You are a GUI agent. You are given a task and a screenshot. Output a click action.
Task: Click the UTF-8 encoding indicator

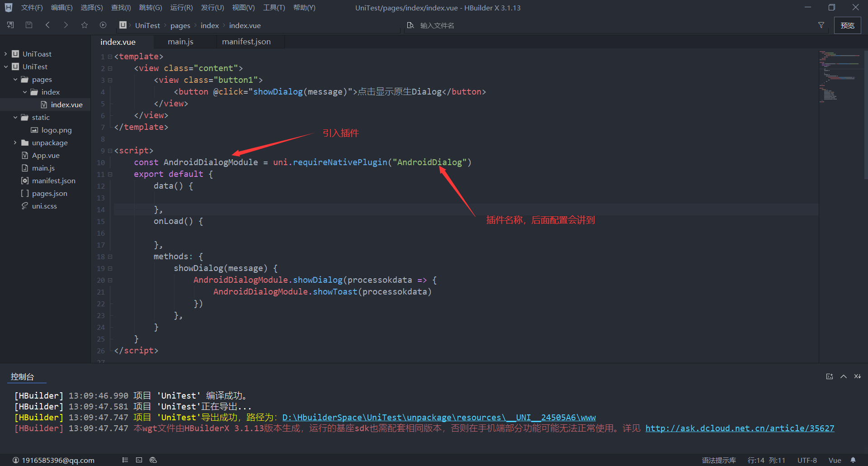807,460
